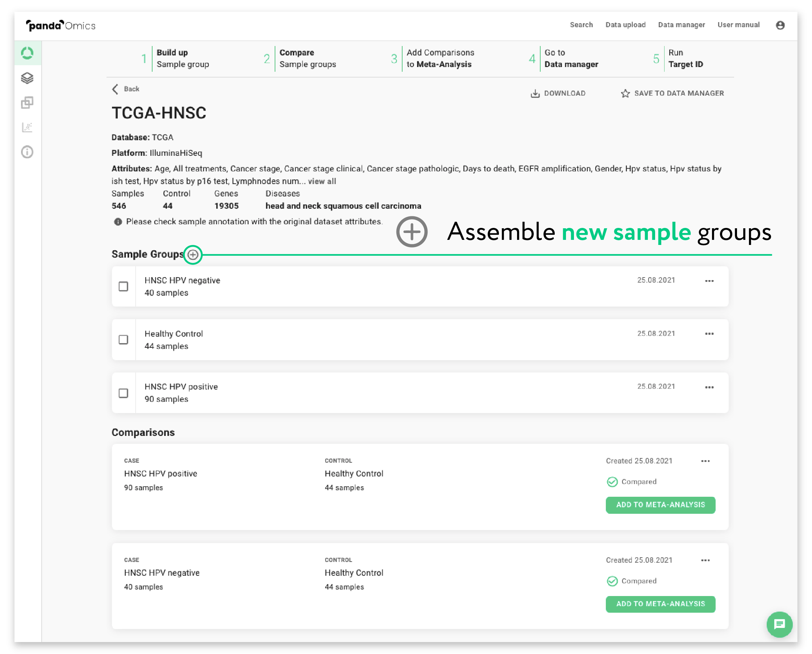
Task: Click the user account profile icon
Action: click(780, 25)
